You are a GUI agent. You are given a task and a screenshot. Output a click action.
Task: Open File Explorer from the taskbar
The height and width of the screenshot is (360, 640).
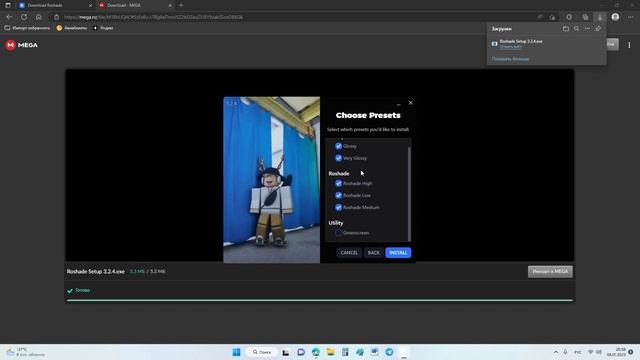[330, 352]
